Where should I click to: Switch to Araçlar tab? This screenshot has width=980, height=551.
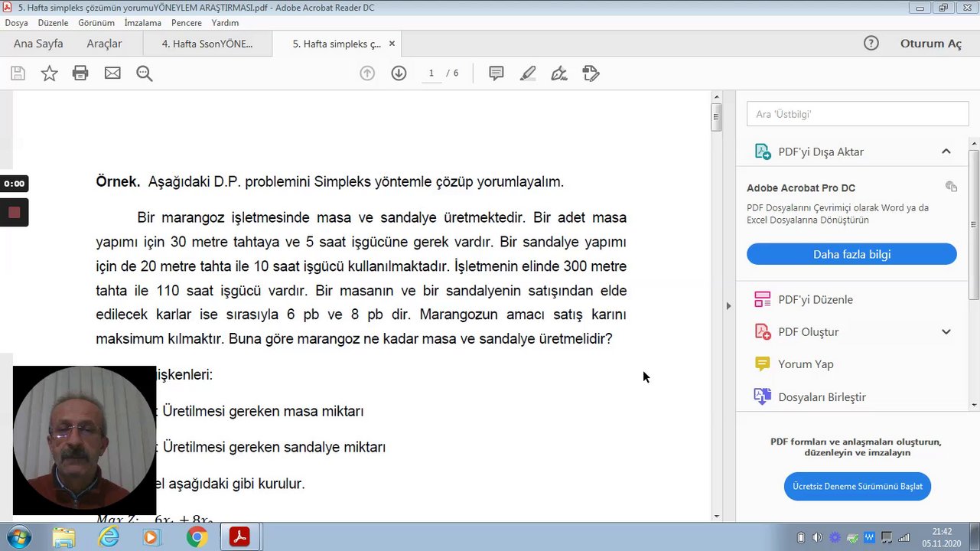(104, 44)
